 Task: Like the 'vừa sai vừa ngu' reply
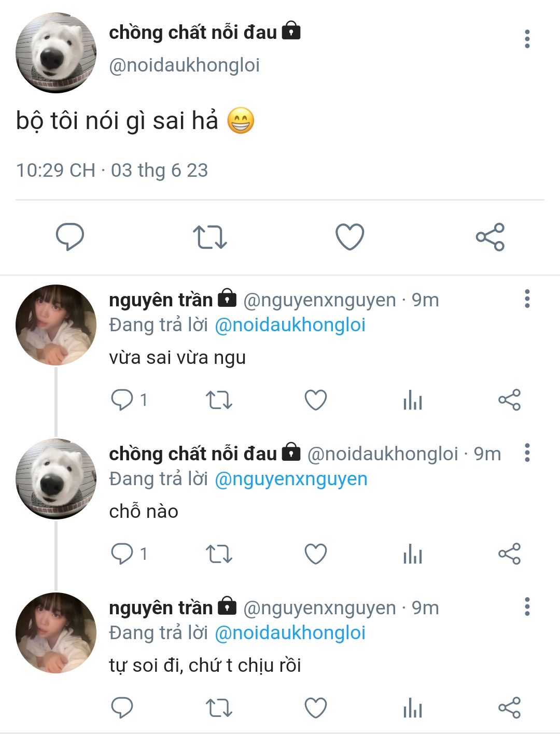point(316,400)
